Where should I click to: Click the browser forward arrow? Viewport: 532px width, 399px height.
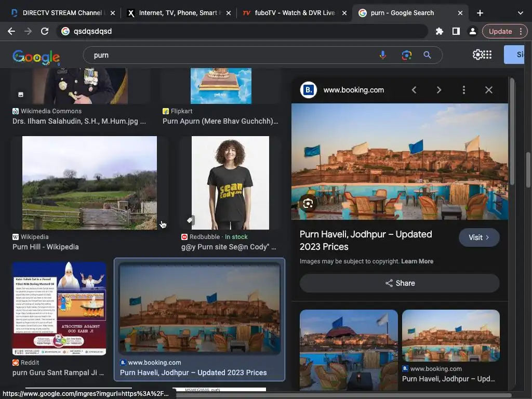(28, 31)
